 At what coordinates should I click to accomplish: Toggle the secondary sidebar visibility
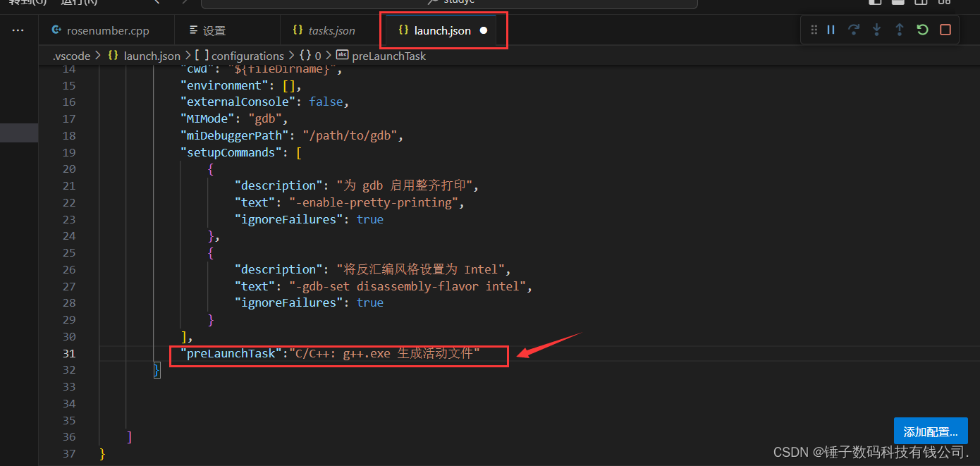coord(921,4)
